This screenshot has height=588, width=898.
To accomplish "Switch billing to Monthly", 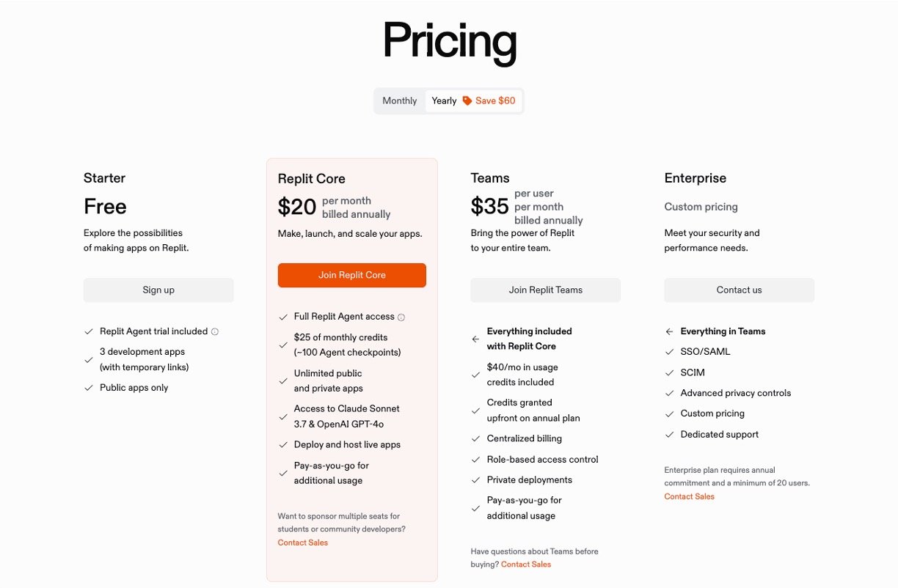I will [399, 101].
